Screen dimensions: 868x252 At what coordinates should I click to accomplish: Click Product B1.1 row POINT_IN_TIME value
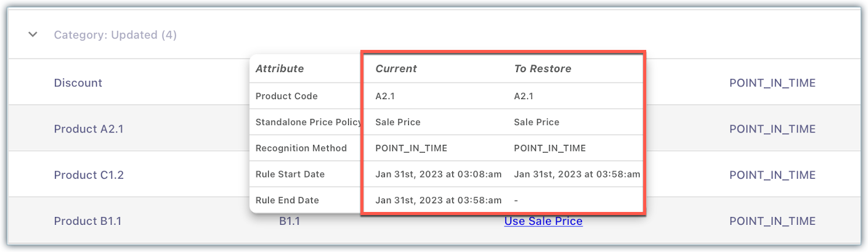click(772, 221)
